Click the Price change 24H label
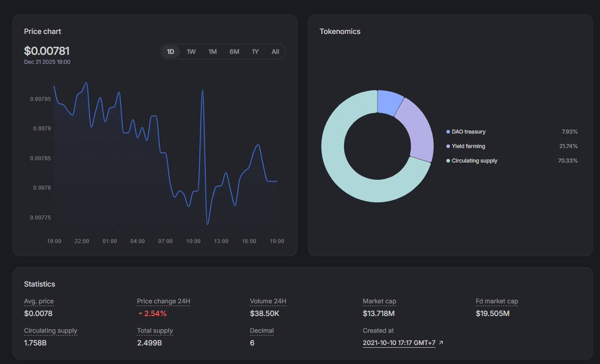This screenshot has width=600, height=364. (x=163, y=302)
